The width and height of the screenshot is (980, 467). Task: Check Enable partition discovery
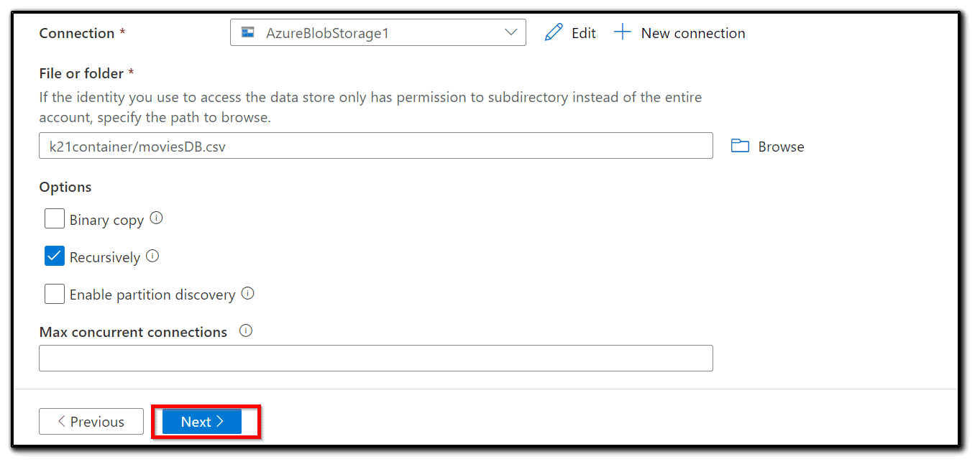point(54,293)
